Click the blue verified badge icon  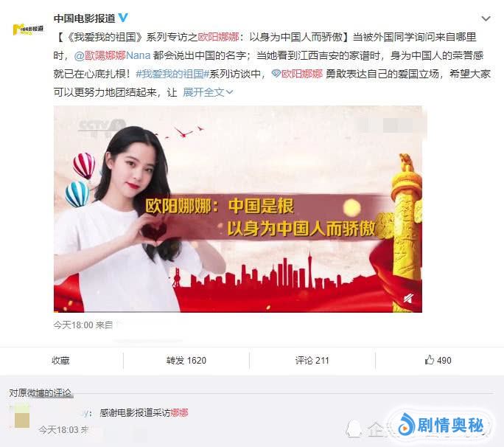click(123, 18)
